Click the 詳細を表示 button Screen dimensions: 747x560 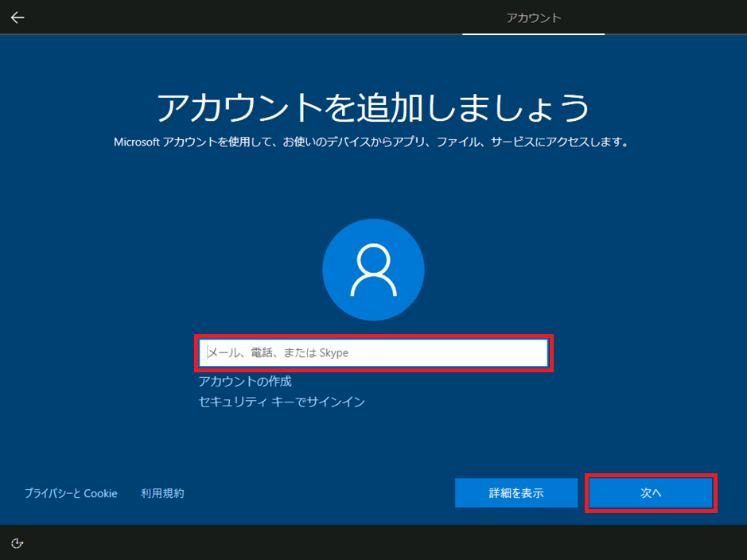click(516, 493)
